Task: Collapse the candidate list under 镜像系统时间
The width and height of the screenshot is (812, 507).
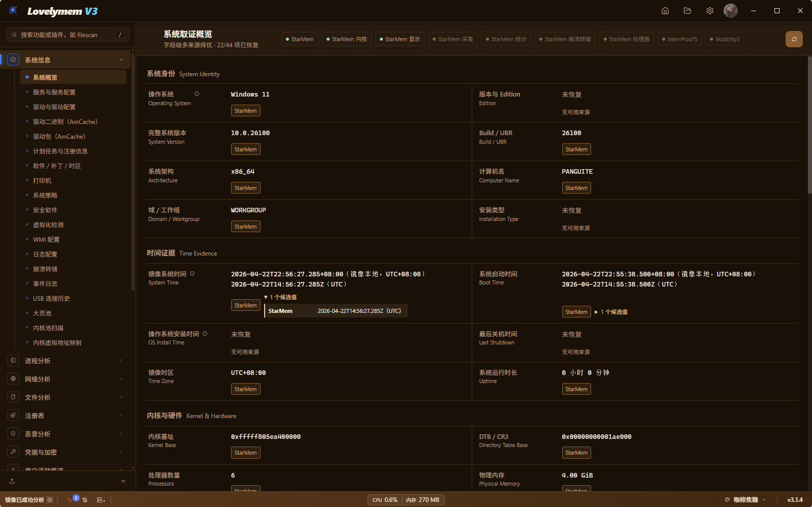Action: coord(280,297)
